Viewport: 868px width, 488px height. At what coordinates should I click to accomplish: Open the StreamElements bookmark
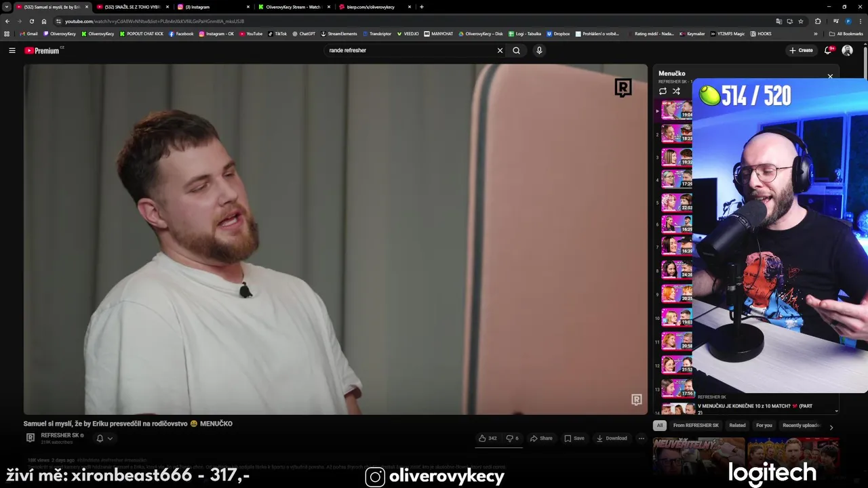pyautogui.click(x=339, y=33)
